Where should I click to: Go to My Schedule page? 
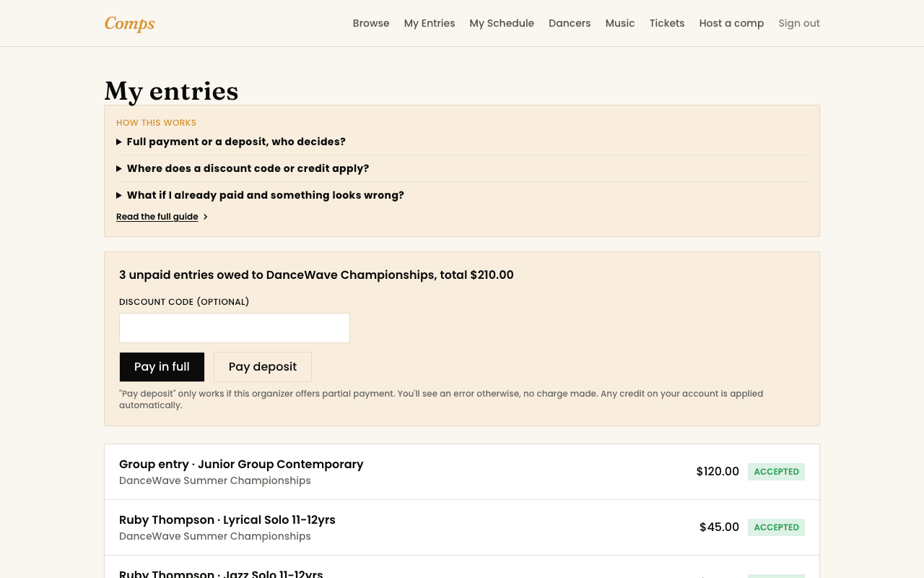[502, 23]
